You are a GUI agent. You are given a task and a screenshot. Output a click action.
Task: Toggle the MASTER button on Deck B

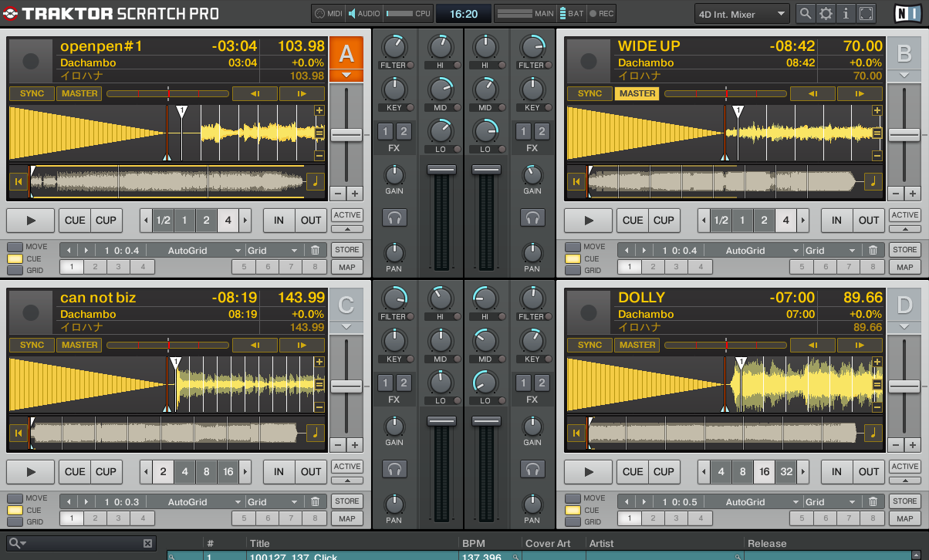click(x=637, y=93)
